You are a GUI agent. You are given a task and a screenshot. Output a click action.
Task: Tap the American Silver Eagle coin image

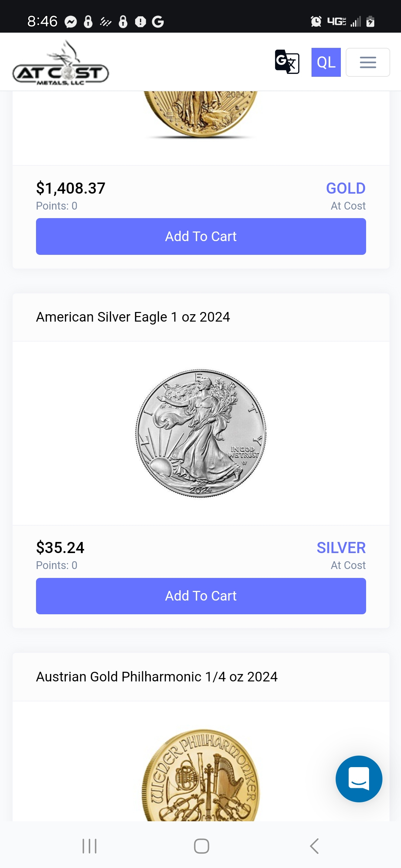point(201,433)
